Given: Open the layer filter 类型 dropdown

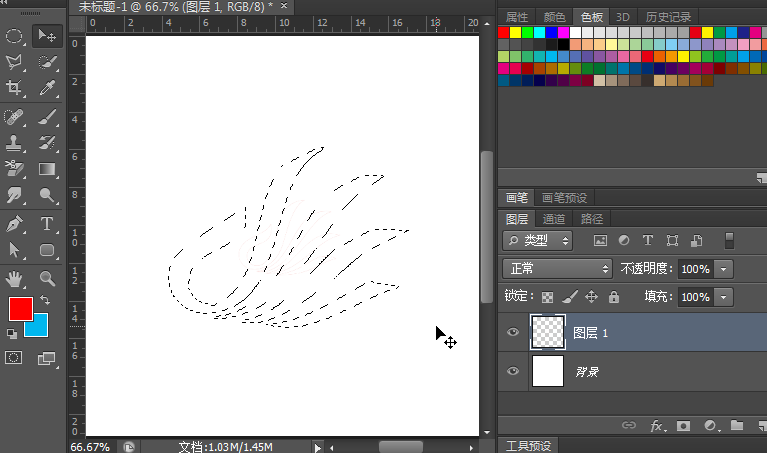Looking at the screenshot, I should (538, 240).
